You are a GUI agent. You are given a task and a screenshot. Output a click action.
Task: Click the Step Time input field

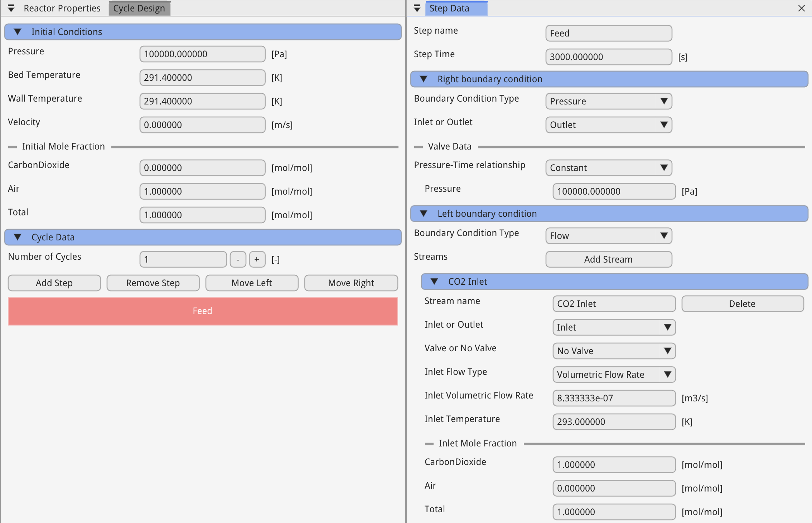click(x=608, y=57)
